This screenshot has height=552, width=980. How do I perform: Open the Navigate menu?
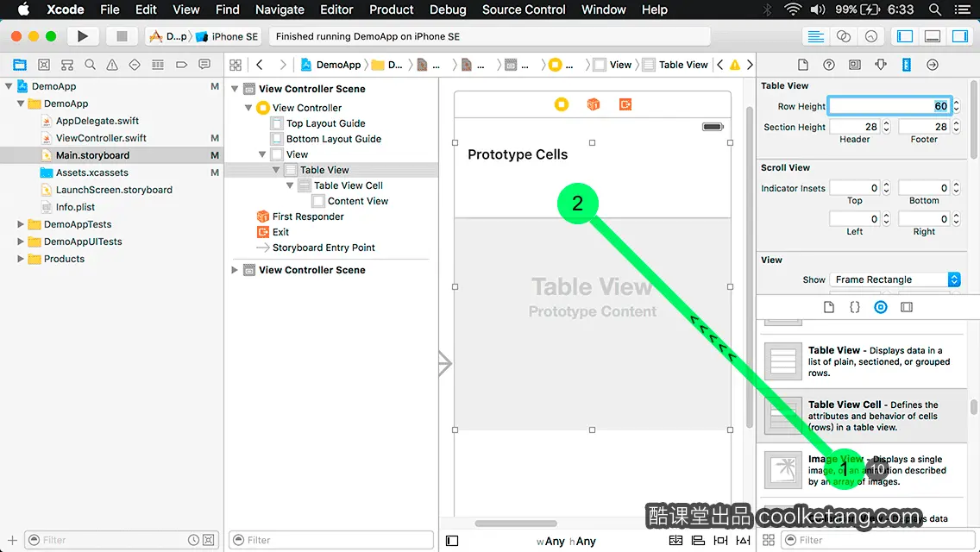tap(280, 9)
